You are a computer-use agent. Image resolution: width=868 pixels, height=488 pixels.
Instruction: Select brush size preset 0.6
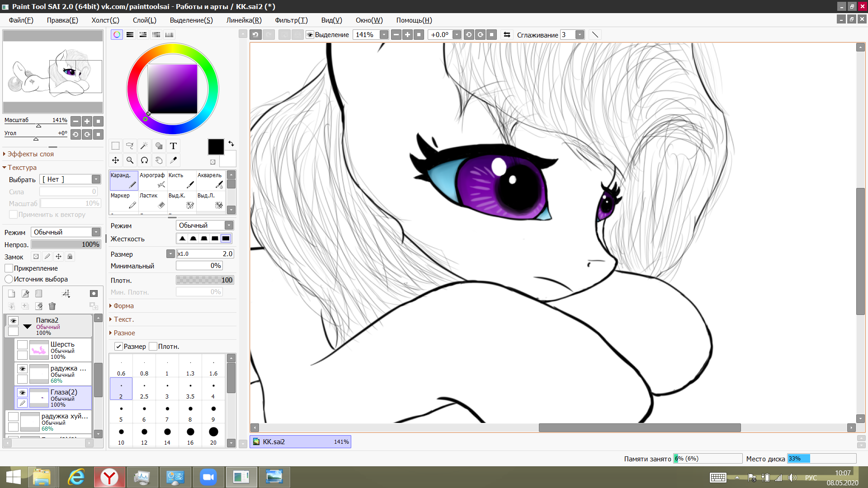click(x=121, y=366)
